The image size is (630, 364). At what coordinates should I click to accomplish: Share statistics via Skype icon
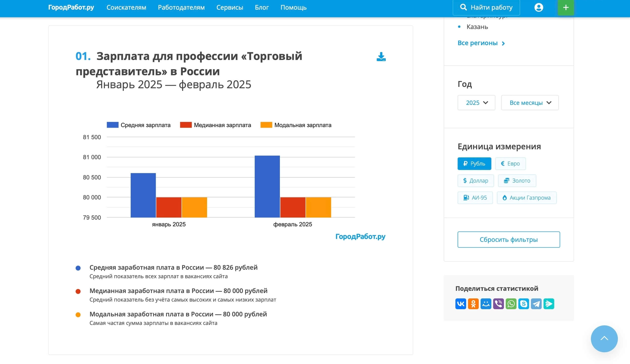524,304
